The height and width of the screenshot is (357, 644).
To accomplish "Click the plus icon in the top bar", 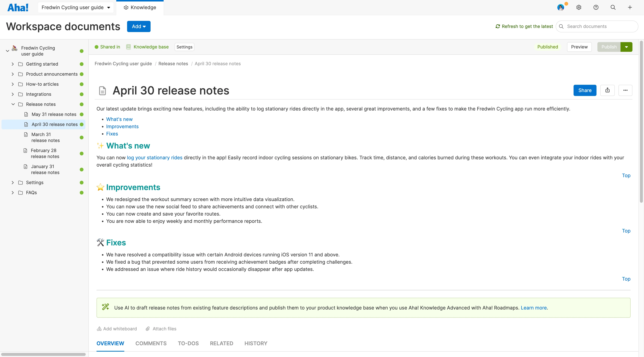I will pyautogui.click(x=630, y=7).
